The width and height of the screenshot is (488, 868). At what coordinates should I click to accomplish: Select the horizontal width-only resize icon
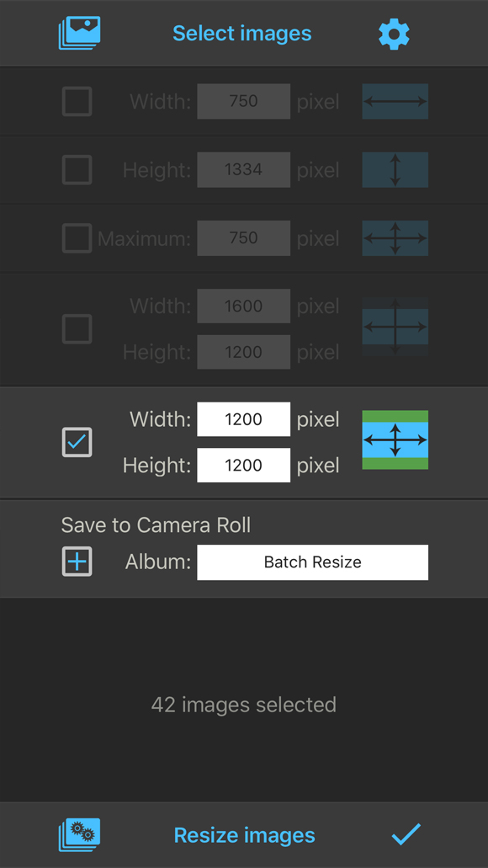395,101
